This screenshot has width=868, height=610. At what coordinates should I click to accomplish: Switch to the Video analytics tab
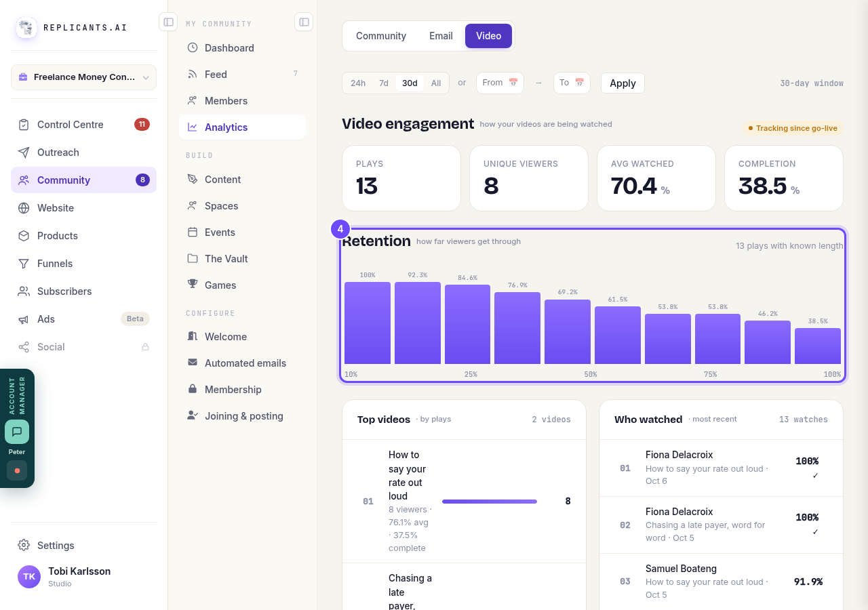click(x=488, y=36)
